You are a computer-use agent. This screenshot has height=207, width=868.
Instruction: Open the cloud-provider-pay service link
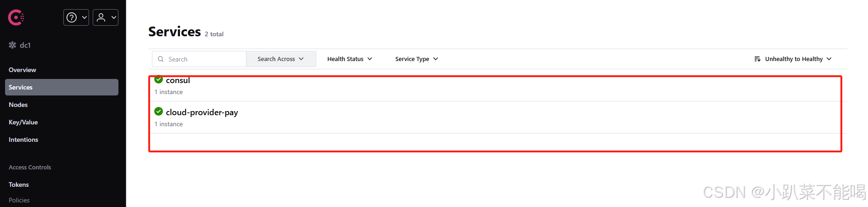click(x=202, y=112)
